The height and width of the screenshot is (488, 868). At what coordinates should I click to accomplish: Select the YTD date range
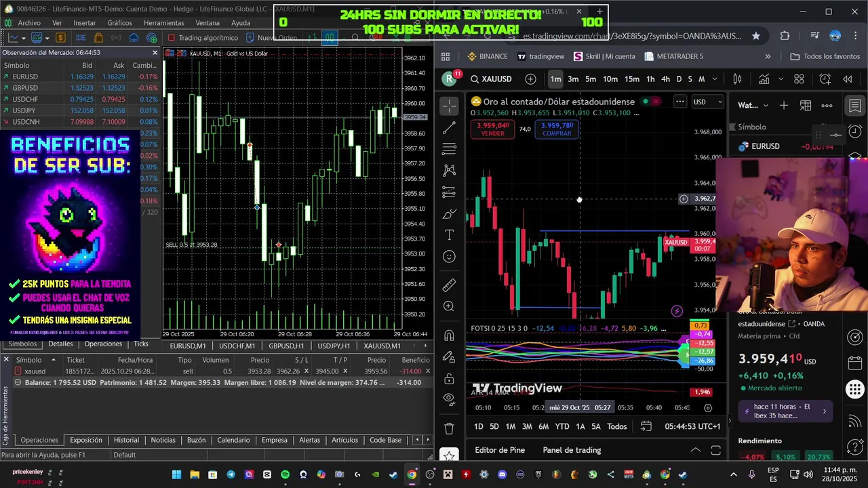coord(561,426)
